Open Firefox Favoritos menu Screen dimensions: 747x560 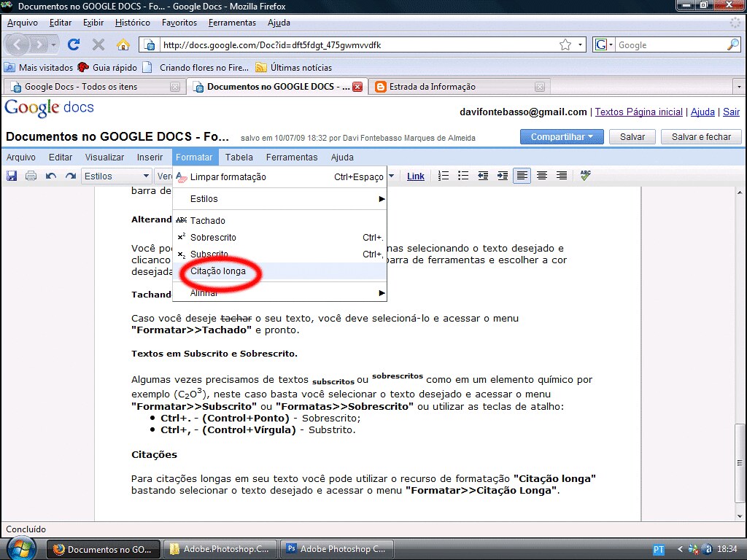coord(179,23)
